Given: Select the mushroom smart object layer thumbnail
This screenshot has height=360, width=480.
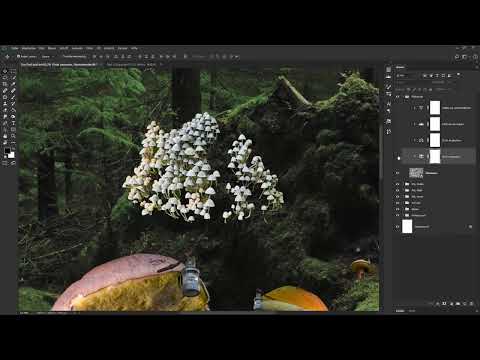Looking at the screenshot, I should (x=416, y=173).
